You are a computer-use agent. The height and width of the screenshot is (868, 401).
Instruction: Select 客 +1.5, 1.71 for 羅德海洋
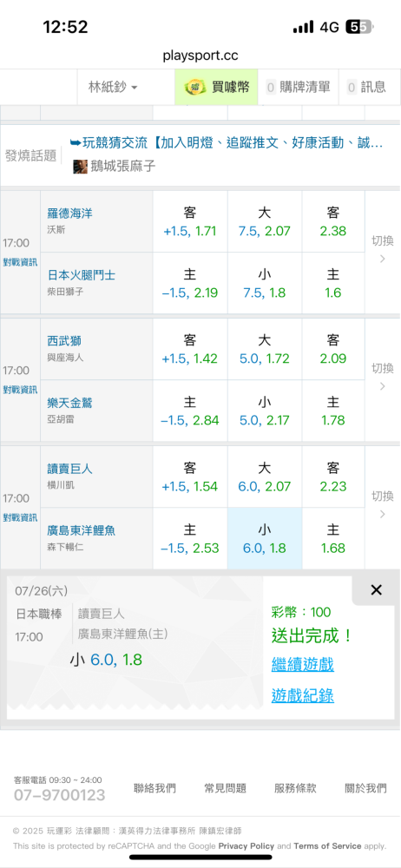pos(190,221)
